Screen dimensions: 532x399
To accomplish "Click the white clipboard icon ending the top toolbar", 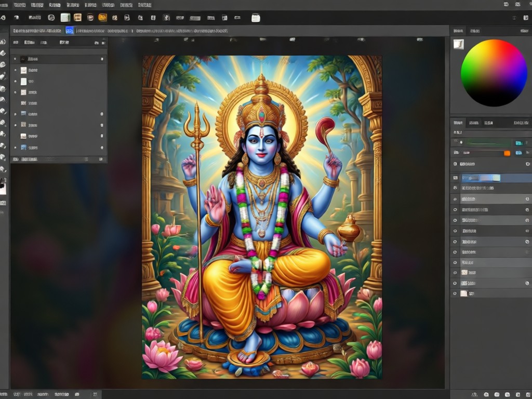I will [x=256, y=18].
